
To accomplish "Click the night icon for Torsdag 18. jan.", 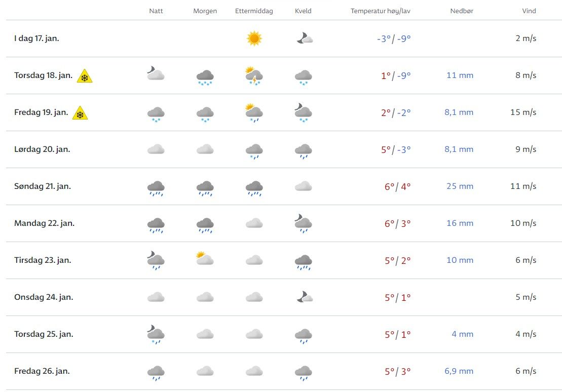I will point(156,73).
